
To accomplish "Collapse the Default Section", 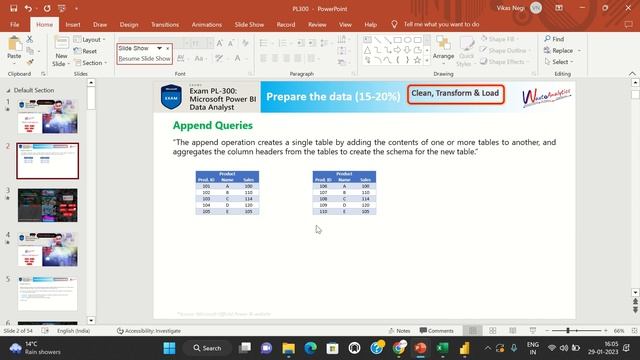I will pyautogui.click(x=8, y=90).
